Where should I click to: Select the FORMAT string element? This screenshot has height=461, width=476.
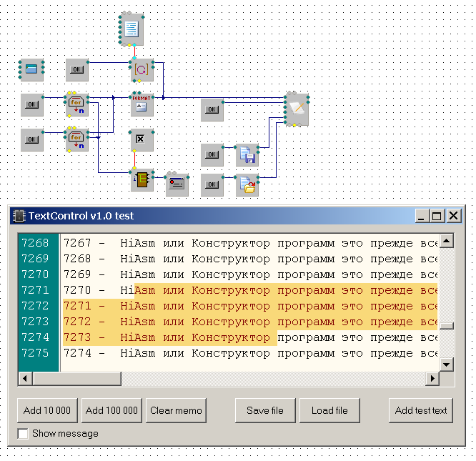pyautogui.click(x=142, y=104)
